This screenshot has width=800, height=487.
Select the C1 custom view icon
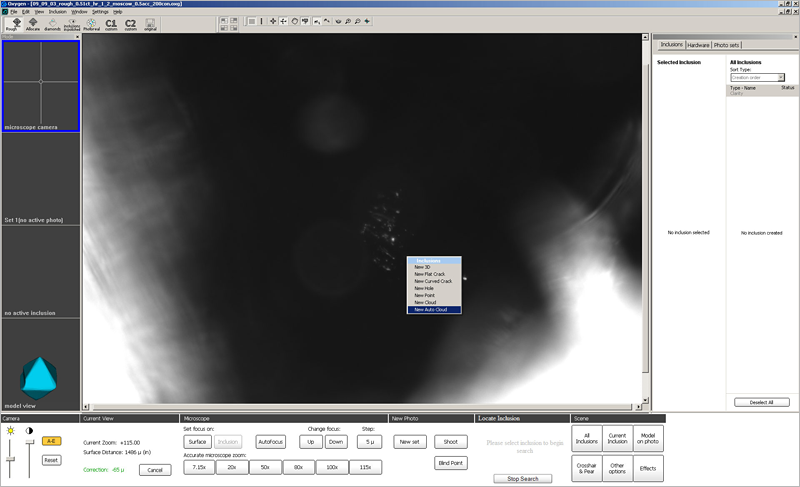[x=110, y=24]
